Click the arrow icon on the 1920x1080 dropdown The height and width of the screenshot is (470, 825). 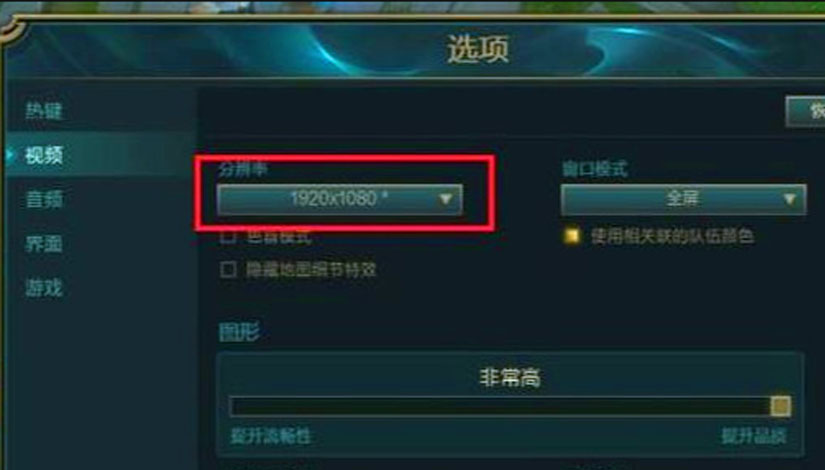[x=445, y=199]
